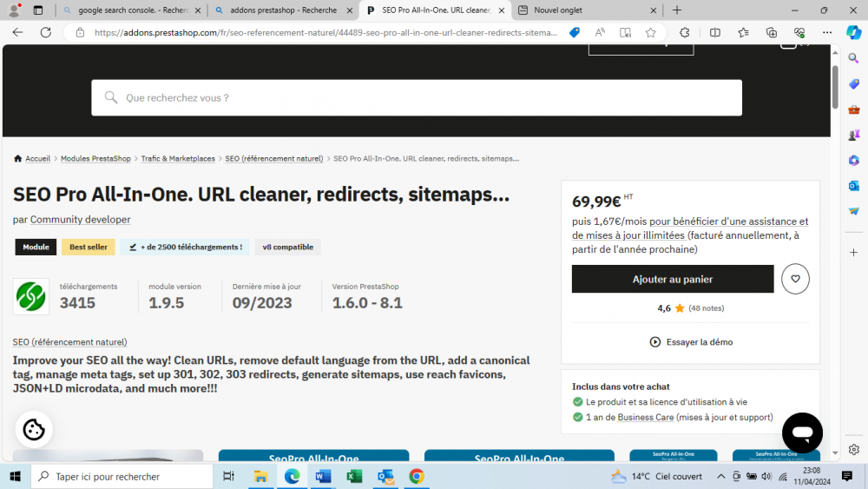868x489 pixels.
Task: Open browser essentials heart icon
Action: (x=799, y=33)
